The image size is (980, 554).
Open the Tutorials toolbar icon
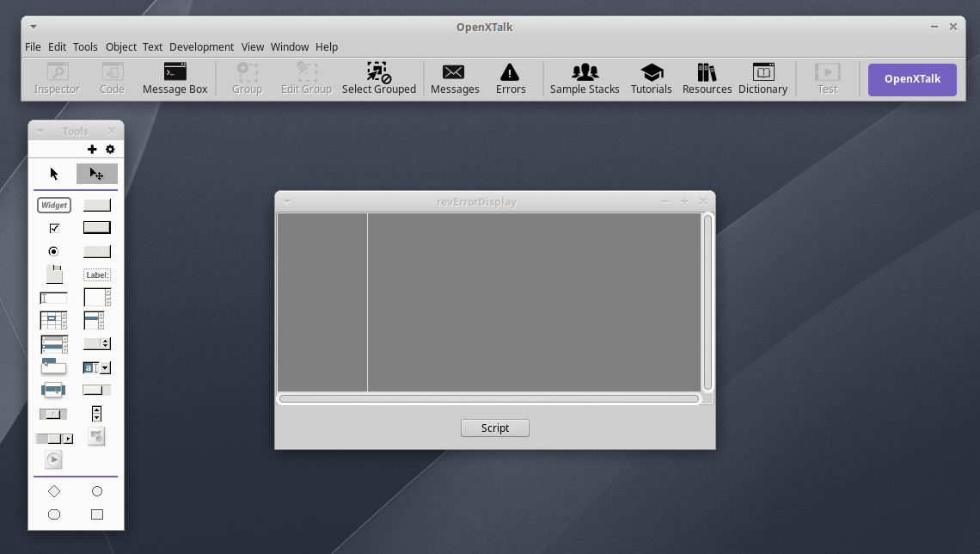(x=652, y=79)
